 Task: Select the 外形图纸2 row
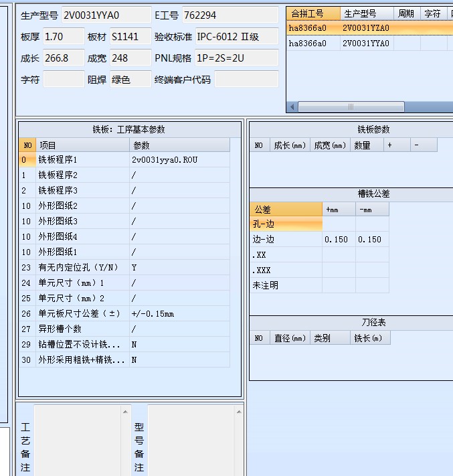(x=124, y=206)
